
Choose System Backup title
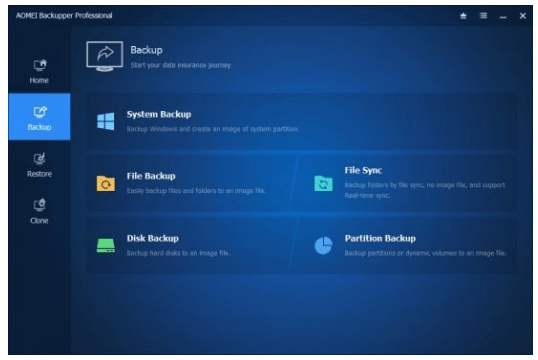159,114
